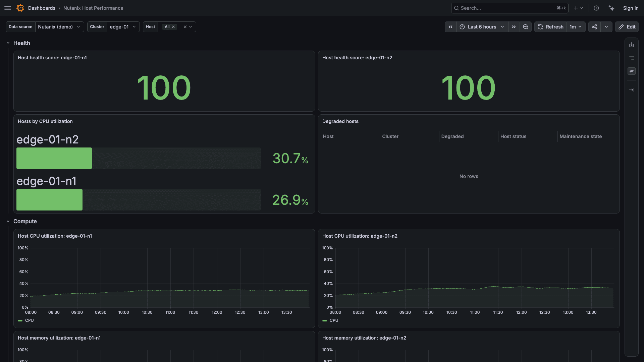Open 'Host memory utilization: edge-01-n2' panel title
Image resolution: width=644 pixels, height=362 pixels.
(x=364, y=338)
